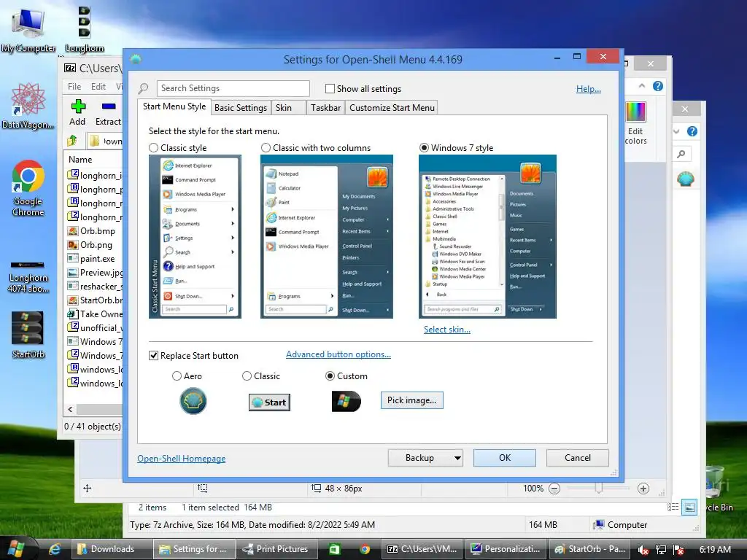Open Advanced button options link

[338, 354]
